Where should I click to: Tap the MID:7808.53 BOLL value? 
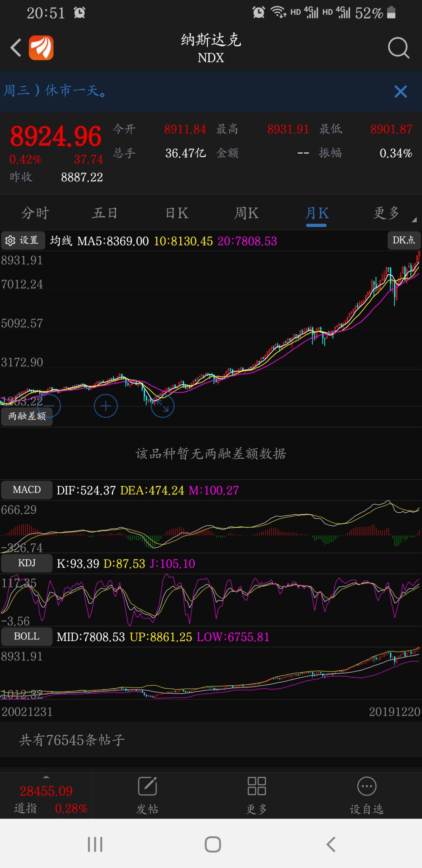[91, 637]
